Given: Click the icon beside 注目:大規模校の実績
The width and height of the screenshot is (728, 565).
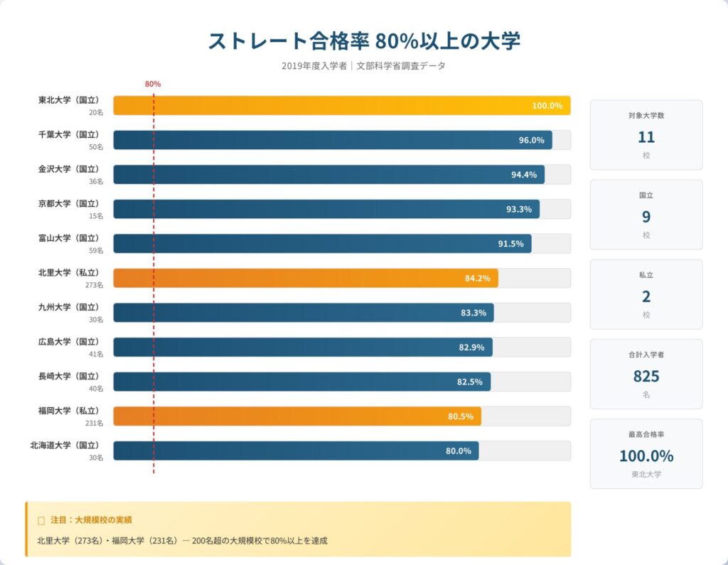Looking at the screenshot, I should click(x=41, y=520).
